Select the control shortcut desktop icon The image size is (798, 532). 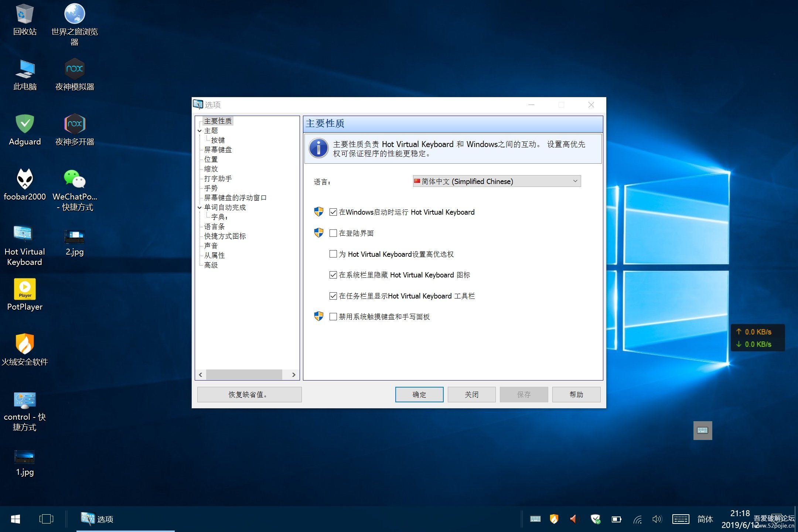25,411
